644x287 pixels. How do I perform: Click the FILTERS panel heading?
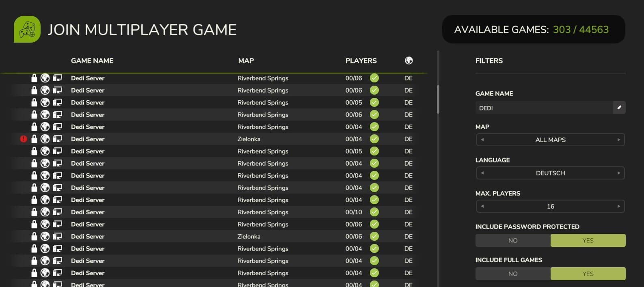(489, 60)
